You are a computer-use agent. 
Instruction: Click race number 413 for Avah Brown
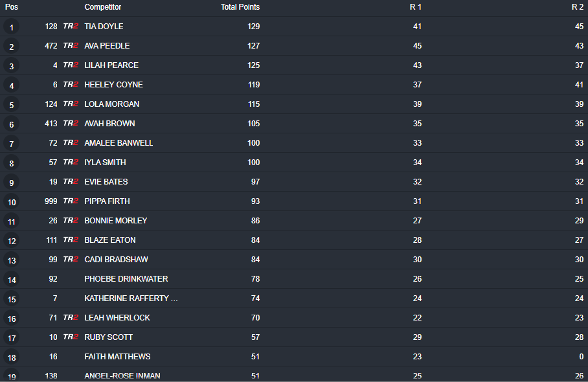point(51,124)
